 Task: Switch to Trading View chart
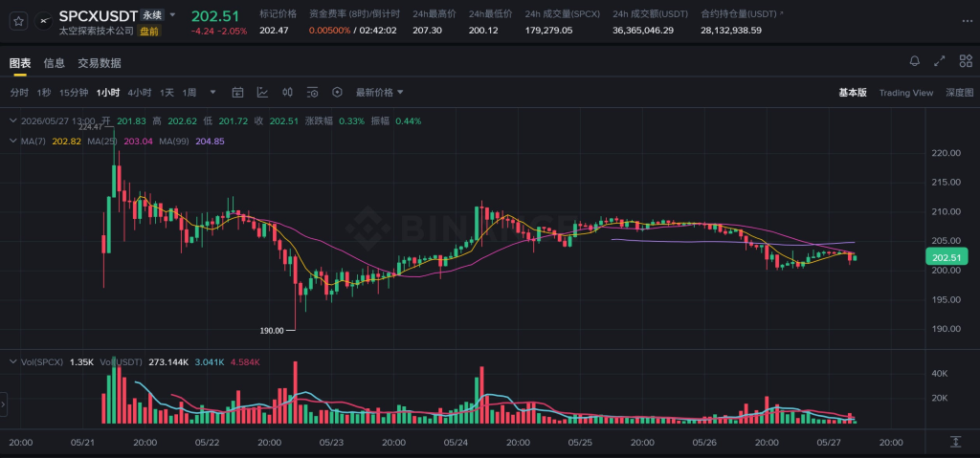906,93
